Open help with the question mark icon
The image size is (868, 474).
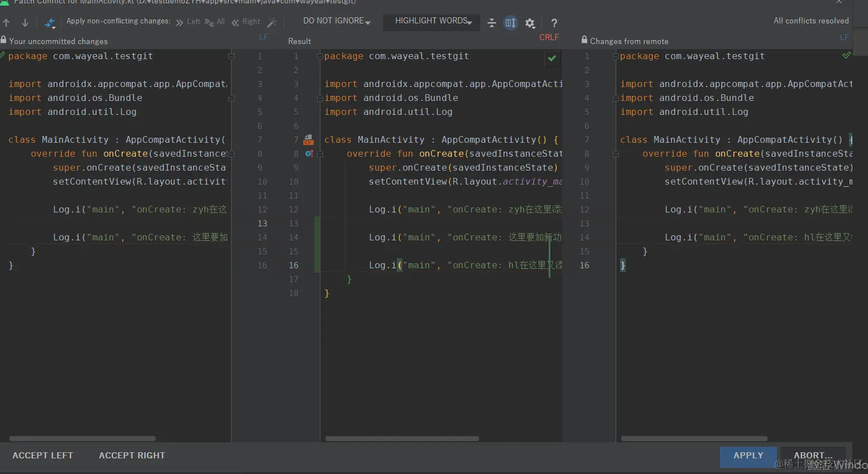coord(554,23)
